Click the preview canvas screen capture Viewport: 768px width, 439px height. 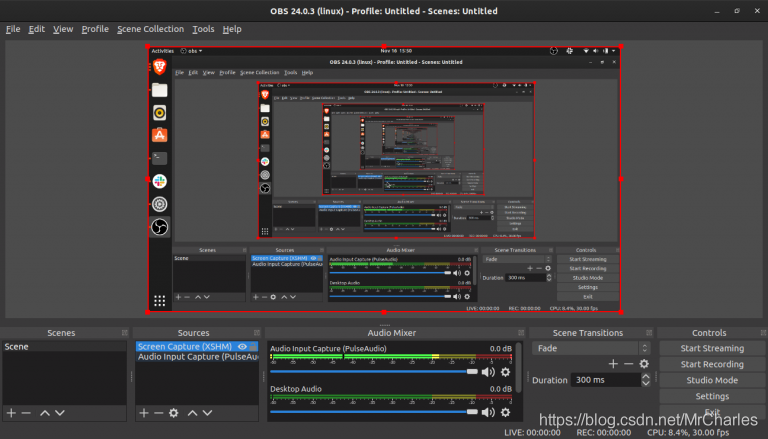click(384, 179)
